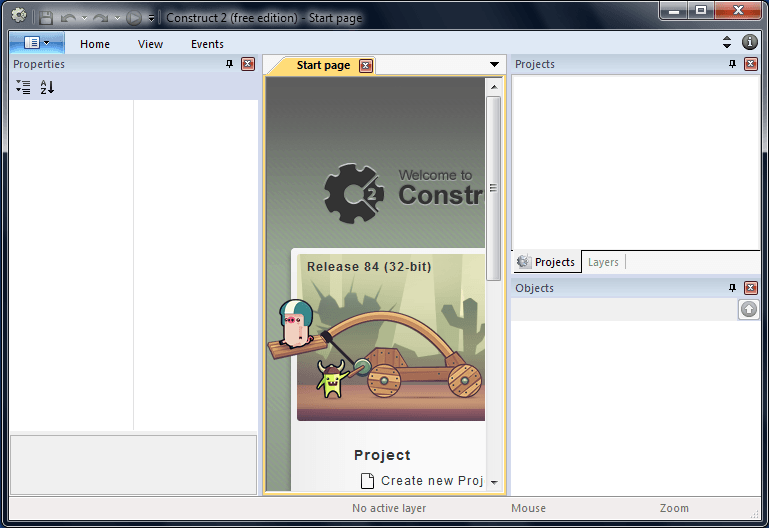The width and height of the screenshot is (769, 528).
Task: Close the Projects panel
Action: [751, 64]
